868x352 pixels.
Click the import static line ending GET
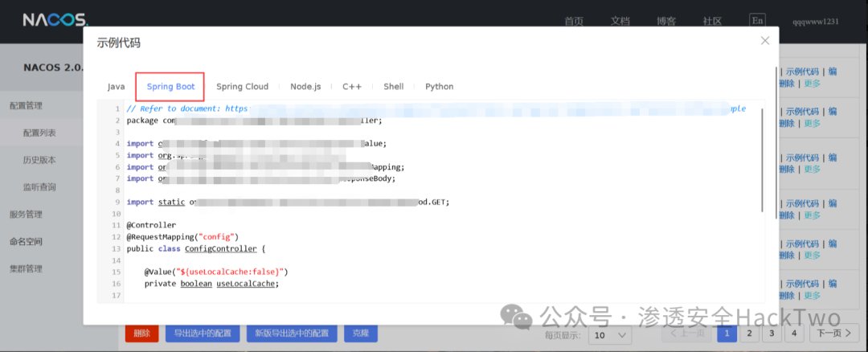coord(288,202)
